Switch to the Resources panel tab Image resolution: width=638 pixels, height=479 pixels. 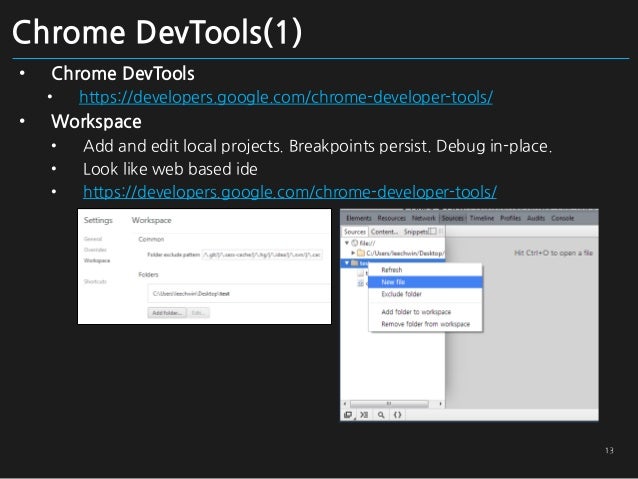[x=391, y=218]
